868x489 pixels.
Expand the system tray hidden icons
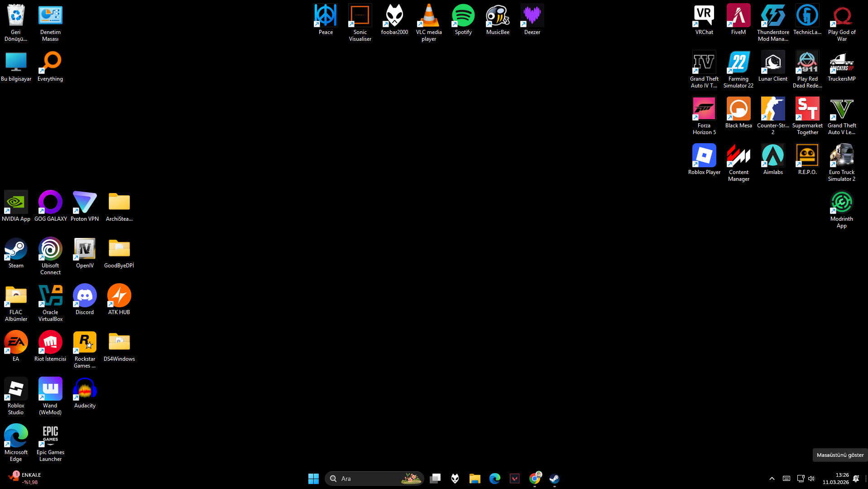point(772,479)
